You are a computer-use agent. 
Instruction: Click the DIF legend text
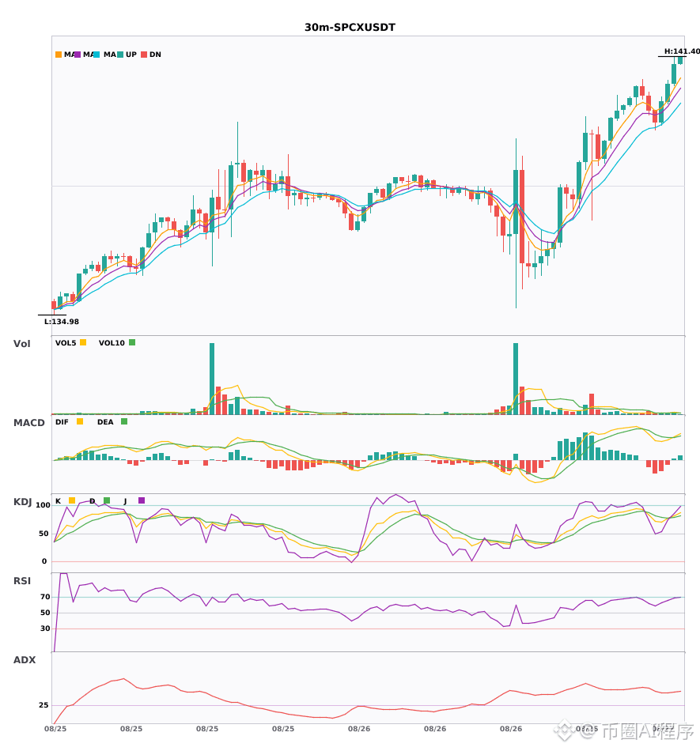62,422
